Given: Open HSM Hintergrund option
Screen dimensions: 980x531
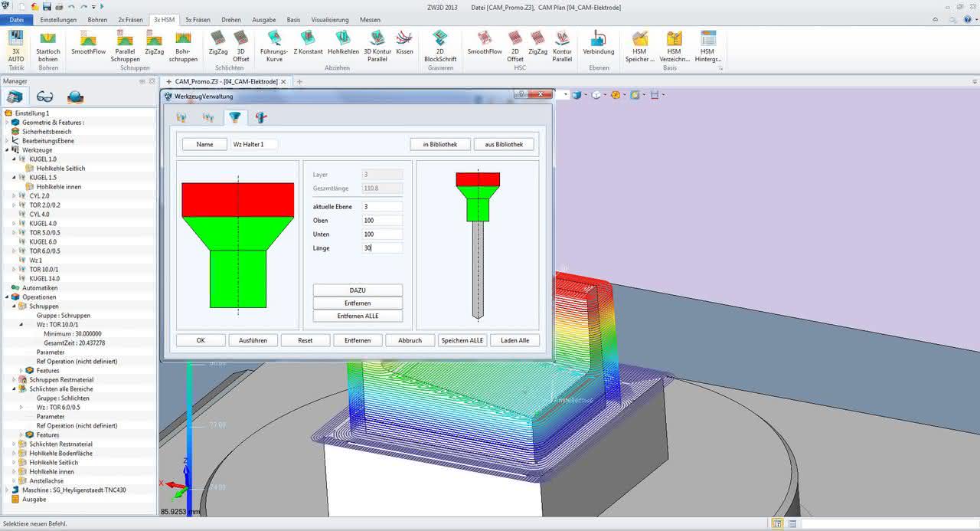Looking at the screenshot, I should (707, 46).
